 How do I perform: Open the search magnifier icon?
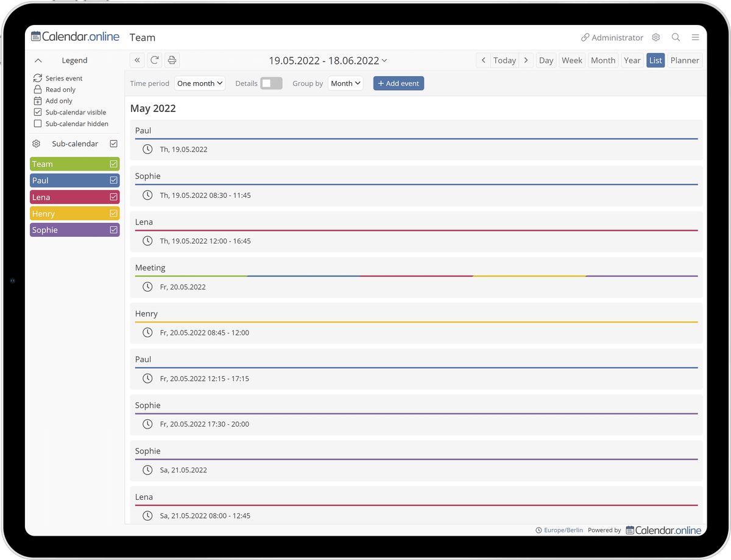point(676,38)
